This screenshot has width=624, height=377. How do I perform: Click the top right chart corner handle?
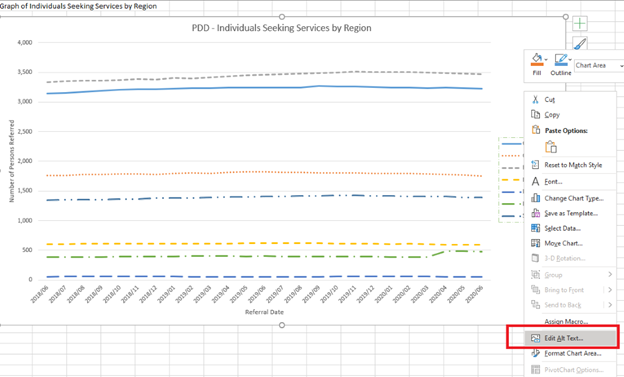(x=566, y=17)
